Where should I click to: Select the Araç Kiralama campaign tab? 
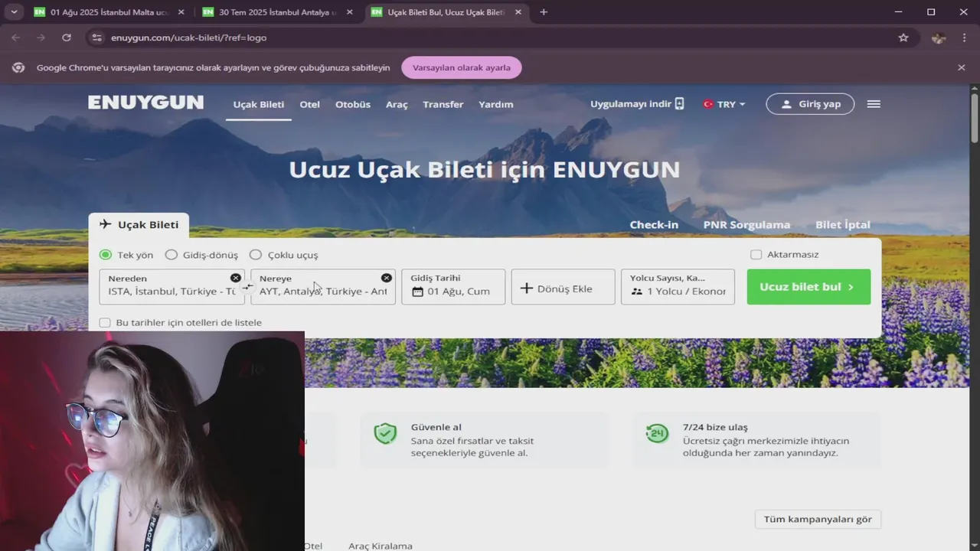tap(381, 546)
